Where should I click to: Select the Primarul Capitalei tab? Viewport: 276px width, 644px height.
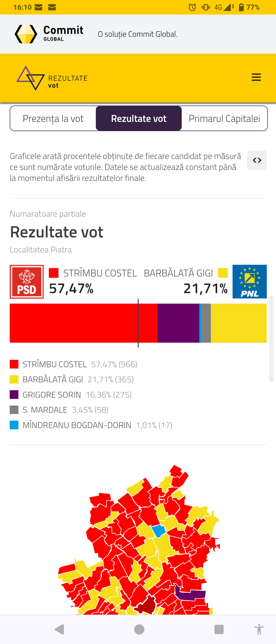224,119
